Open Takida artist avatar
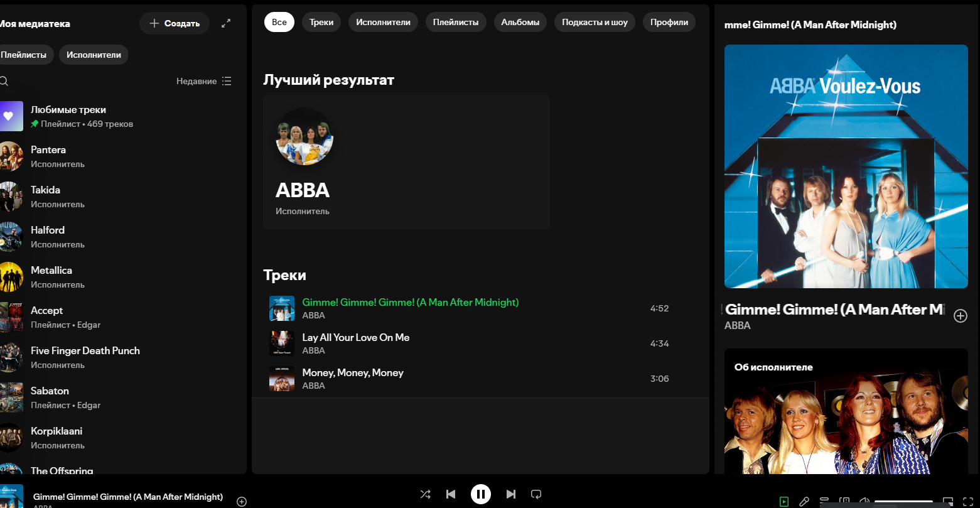This screenshot has width=980, height=508. pyautogui.click(x=10, y=197)
